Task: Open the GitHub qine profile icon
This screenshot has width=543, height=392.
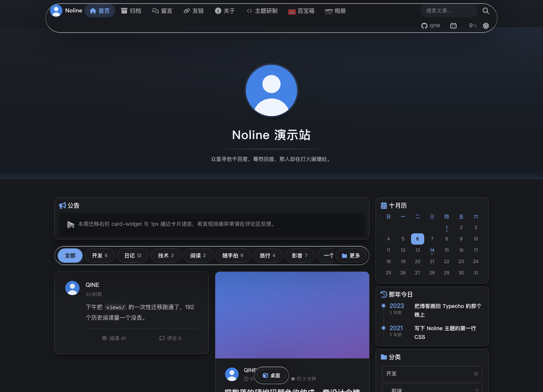Action: click(424, 26)
